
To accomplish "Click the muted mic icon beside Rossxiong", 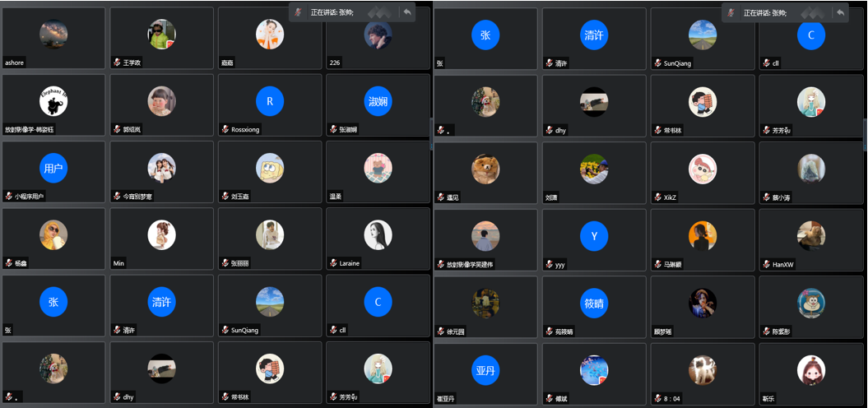I will point(225,129).
